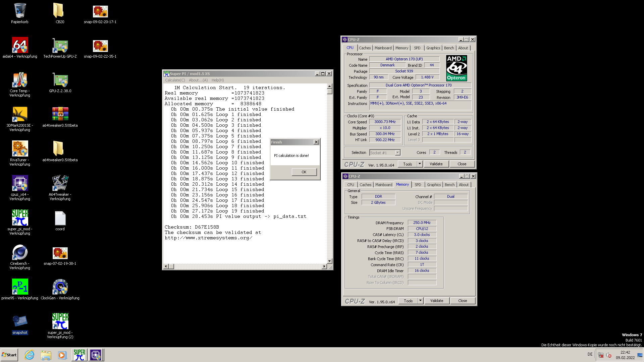The width and height of the screenshot is (644, 362).
Task: Open About...(A) menu in Super PI
Action: coord(198,80)
